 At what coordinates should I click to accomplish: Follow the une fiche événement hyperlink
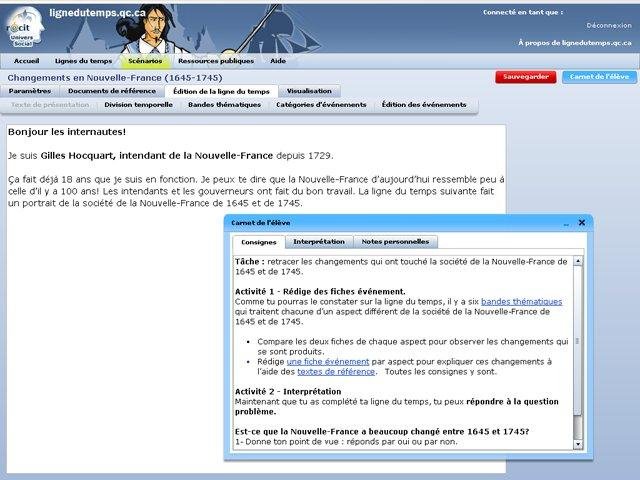coord(328,362)
